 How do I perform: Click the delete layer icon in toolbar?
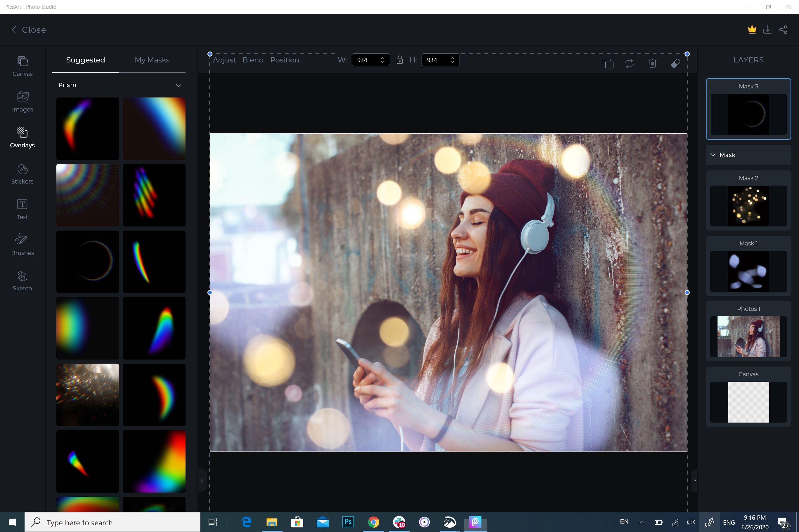652,64
